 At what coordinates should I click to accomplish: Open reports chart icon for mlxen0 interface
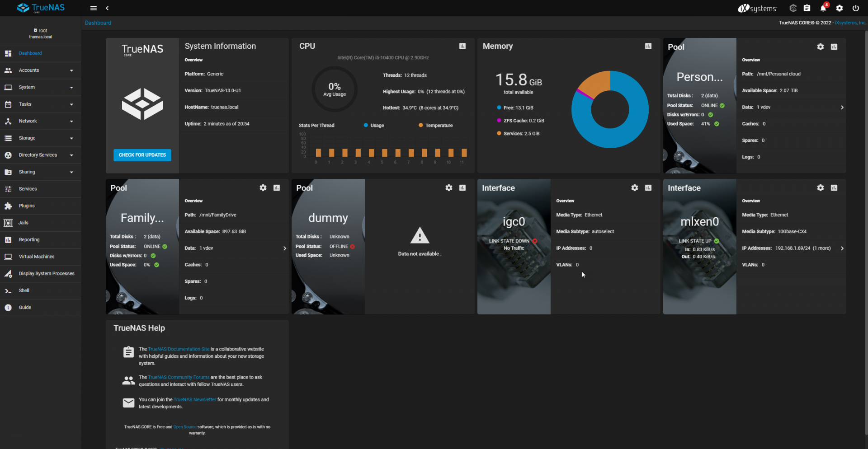834,188
